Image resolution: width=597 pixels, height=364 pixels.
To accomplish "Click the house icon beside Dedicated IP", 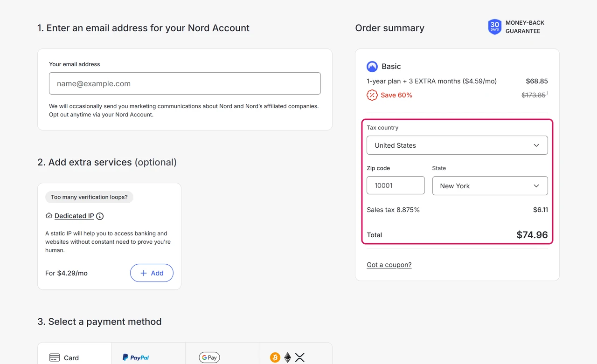I will pyautogui.click(x=49, y=216).
